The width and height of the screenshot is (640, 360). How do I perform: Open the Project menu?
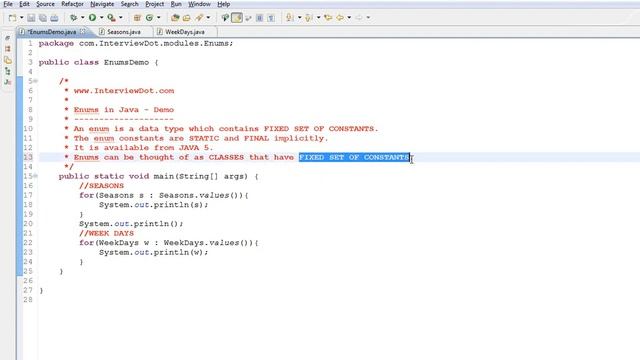point(155,4)
